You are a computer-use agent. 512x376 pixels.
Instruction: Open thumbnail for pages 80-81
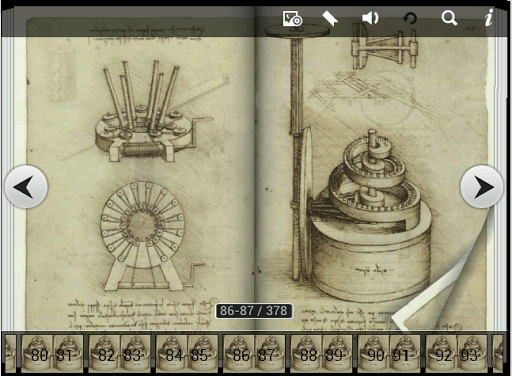(x=52, y=354)
